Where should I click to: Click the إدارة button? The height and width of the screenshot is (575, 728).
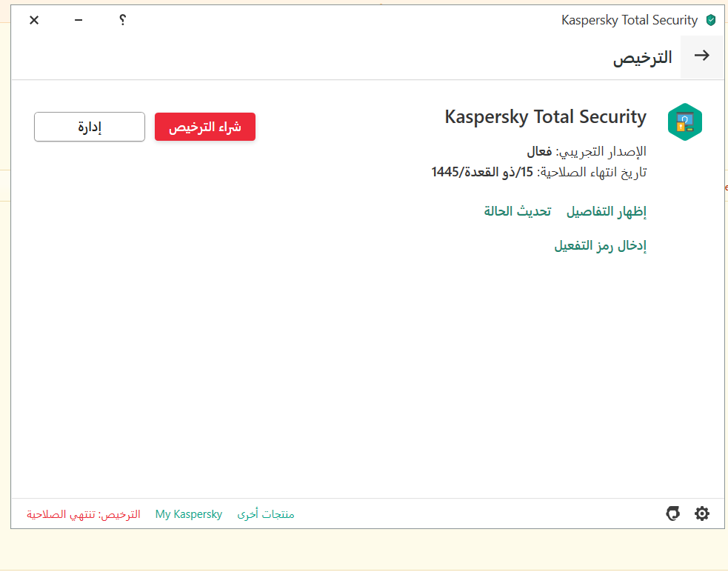click(90, 127)
